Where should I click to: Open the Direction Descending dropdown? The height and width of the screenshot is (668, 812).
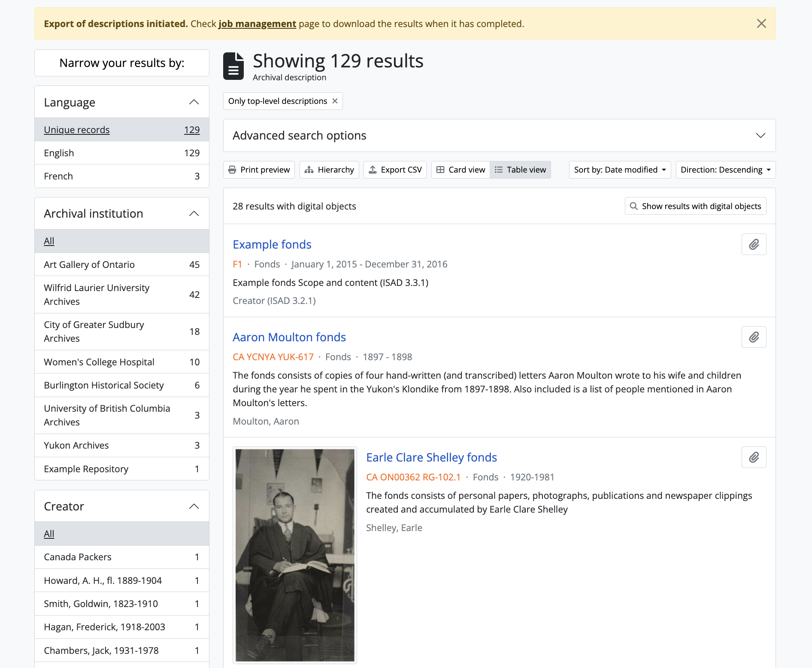(725, 170)
